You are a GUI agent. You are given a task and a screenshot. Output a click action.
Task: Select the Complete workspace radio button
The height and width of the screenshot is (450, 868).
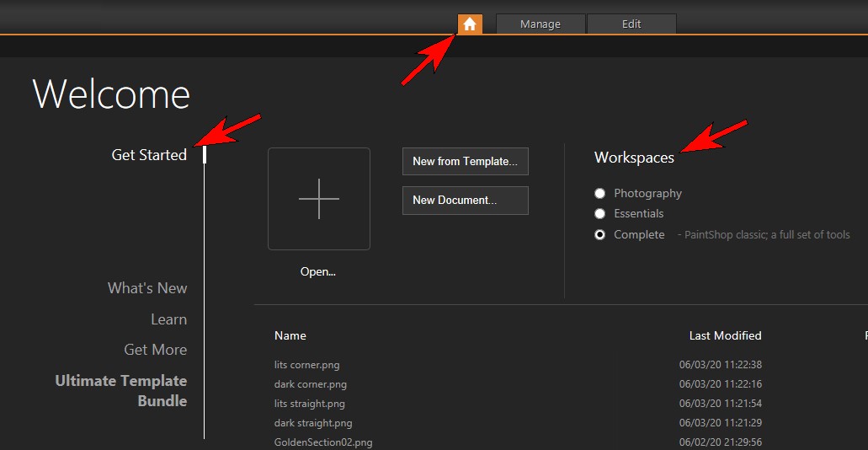pyautogui.click(x=599, y=235)
